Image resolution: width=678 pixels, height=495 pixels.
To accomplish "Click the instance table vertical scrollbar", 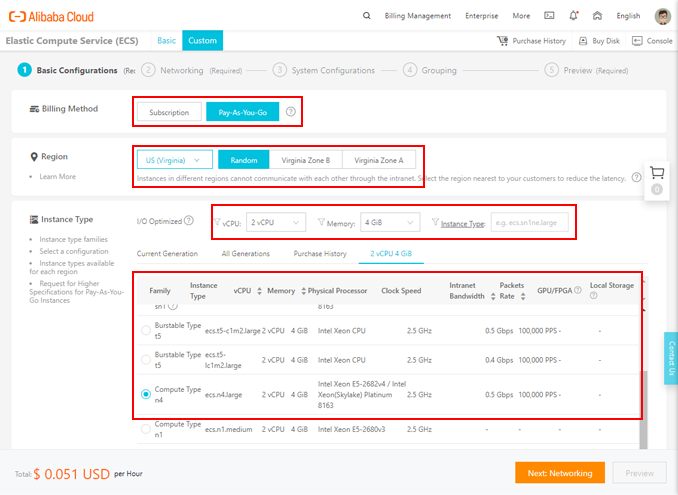I will coord(643,409).
